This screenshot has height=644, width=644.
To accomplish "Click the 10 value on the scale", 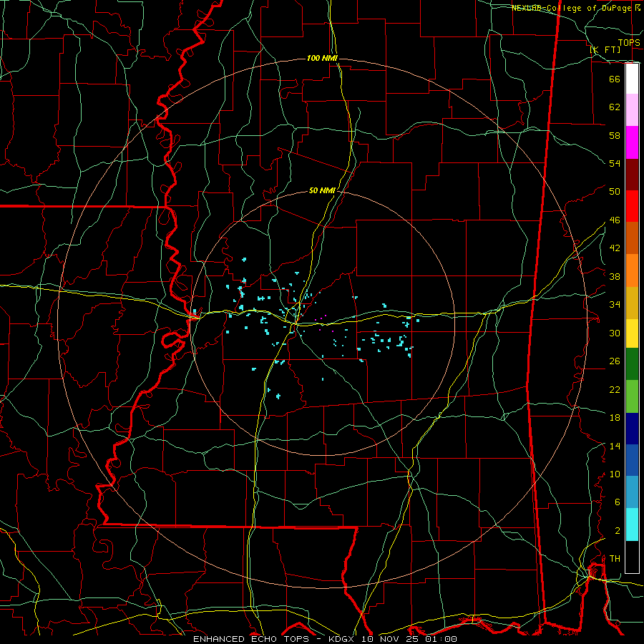I will coord(615,474).
